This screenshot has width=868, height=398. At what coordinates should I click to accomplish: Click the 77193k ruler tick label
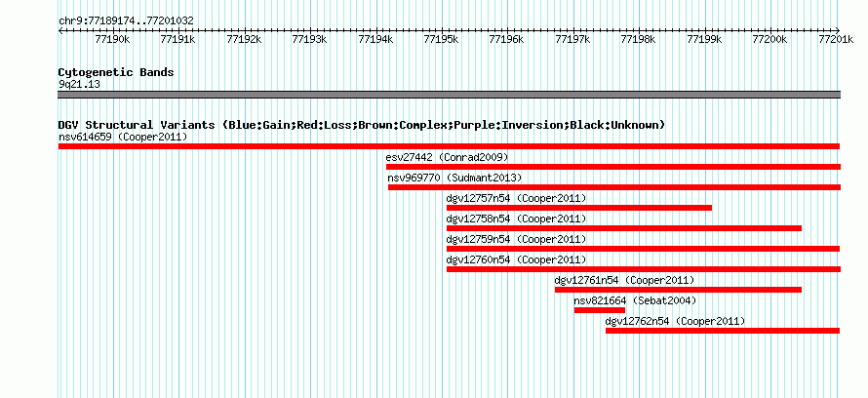pyautogui.click(x=309, y=39)
